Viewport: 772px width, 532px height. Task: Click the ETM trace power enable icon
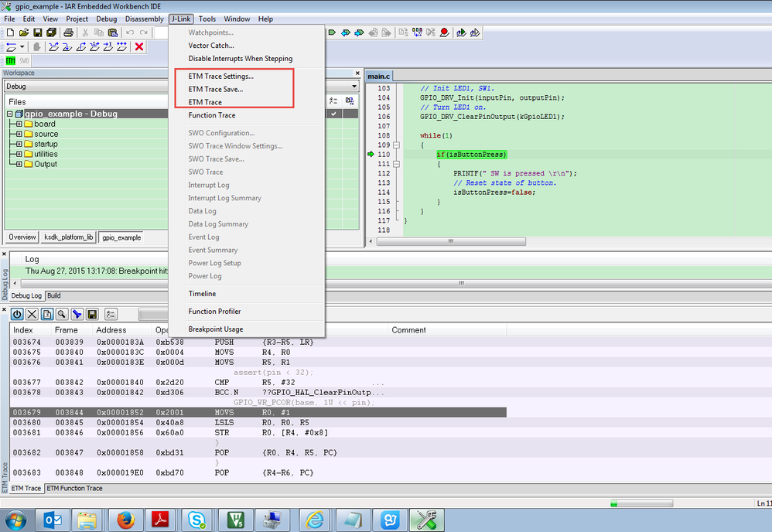click(x=17, y=314)
